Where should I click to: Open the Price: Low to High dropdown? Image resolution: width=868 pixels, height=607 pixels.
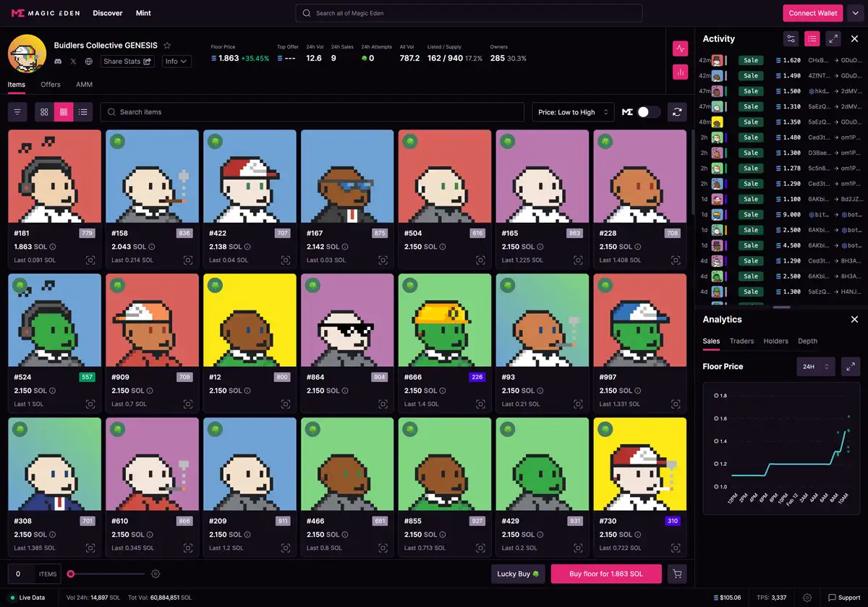574,112
